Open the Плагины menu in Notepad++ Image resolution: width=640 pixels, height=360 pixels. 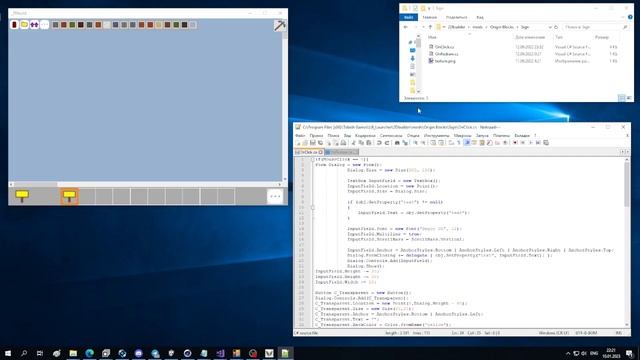(501, 136)
